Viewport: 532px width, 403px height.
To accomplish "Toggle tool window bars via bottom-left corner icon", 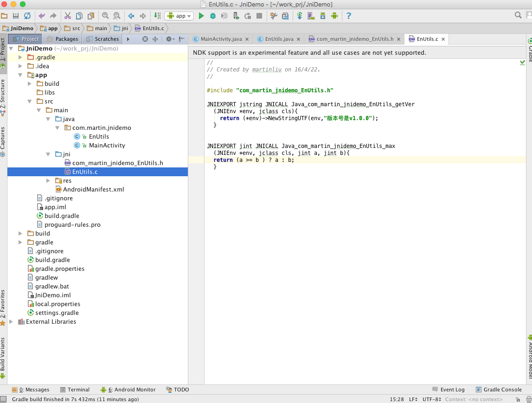I will [4, 399].
